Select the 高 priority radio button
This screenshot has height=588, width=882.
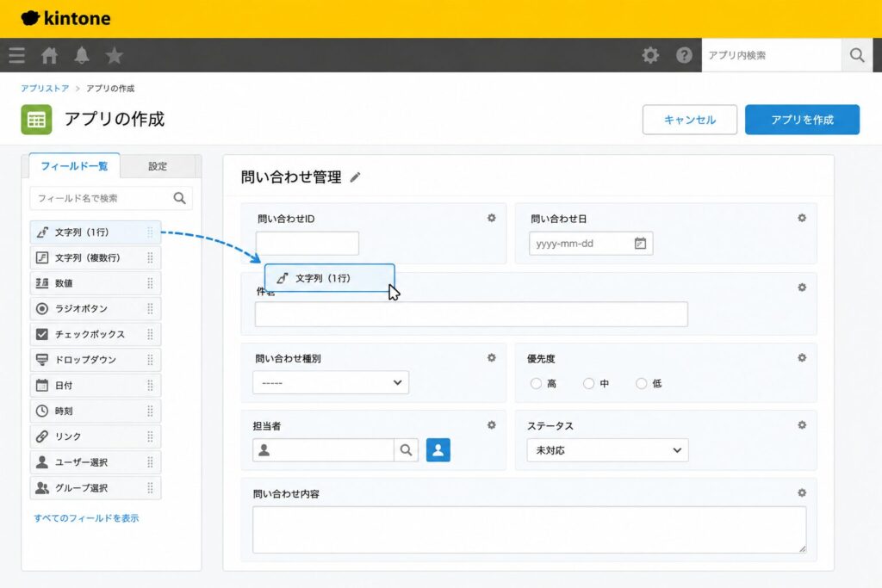(536, 383)
